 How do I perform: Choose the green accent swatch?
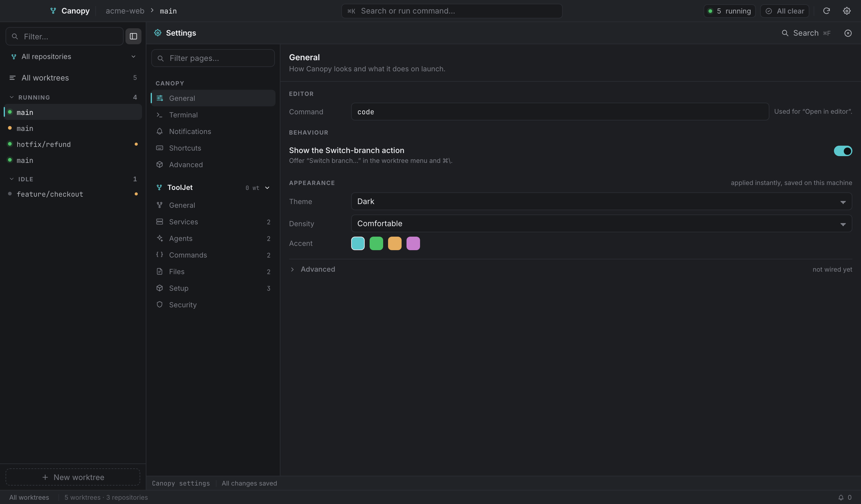point(376,243)
